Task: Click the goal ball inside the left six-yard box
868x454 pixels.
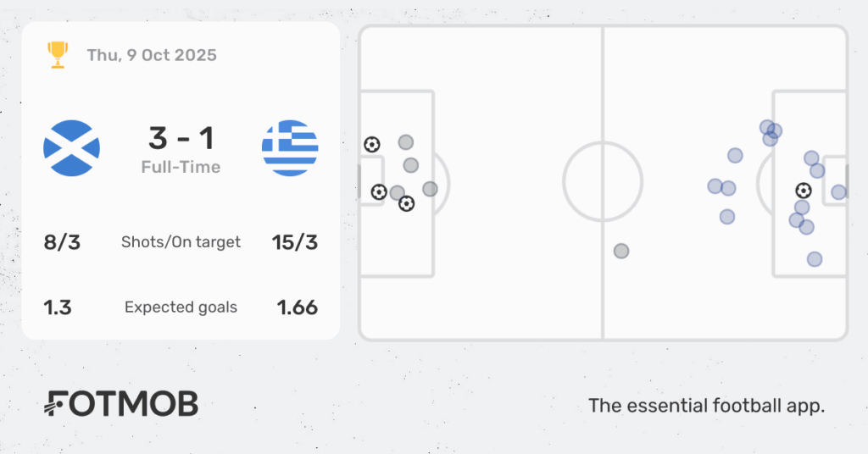Action: coord(379,192)
